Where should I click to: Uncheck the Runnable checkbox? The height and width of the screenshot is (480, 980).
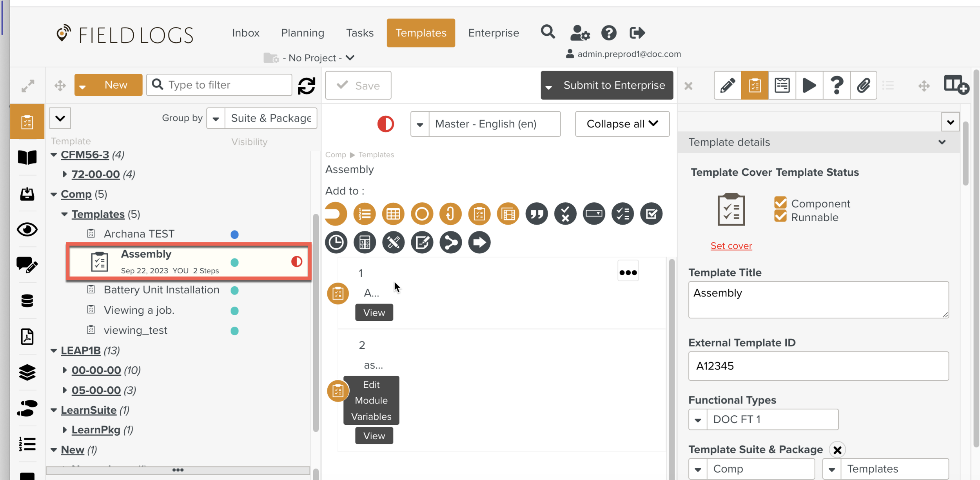click(x=780, y=216)
